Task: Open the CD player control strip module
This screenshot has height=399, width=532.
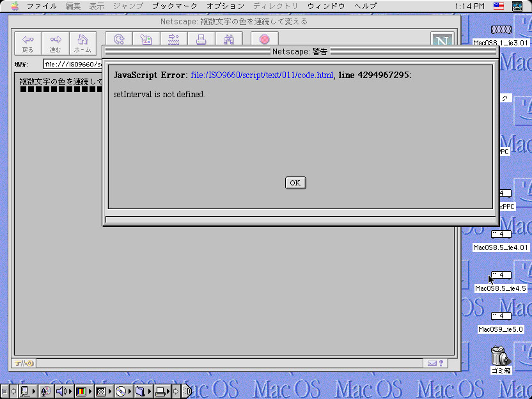Action: pos(123,391)
